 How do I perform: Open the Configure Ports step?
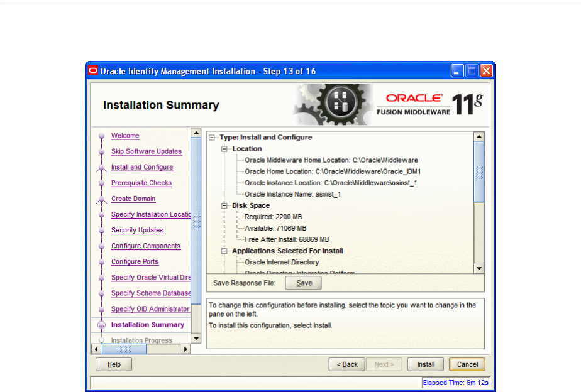[x=135, y=262]
